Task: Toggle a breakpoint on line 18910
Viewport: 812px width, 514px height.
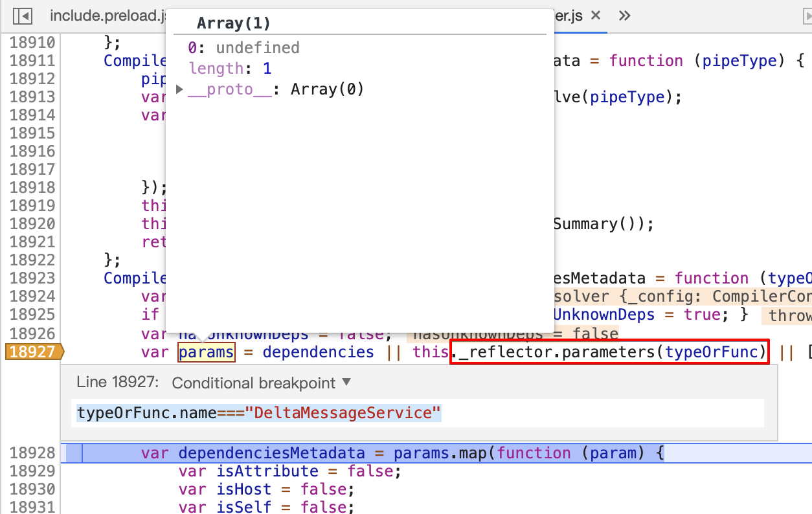Action: tap(32, 43)
